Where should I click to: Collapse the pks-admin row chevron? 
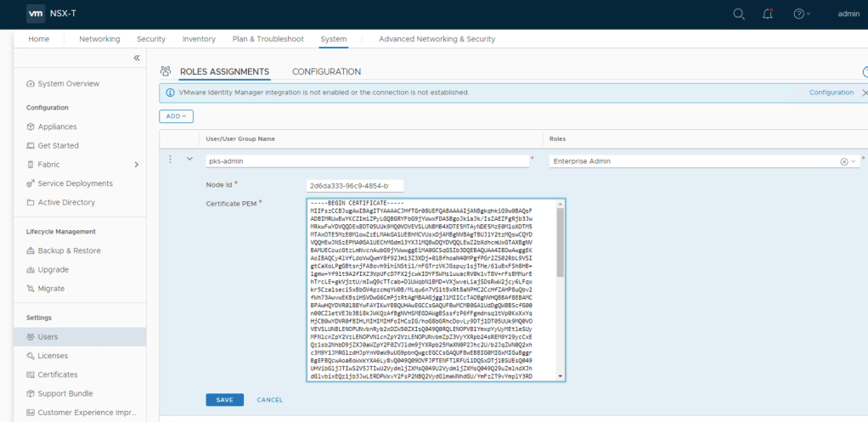pyautogui.click(x=189, y=160)
